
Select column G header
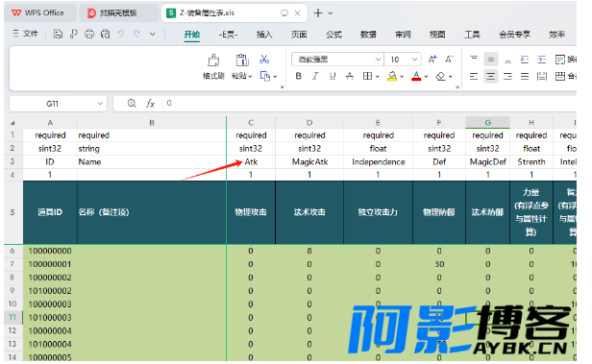(x=487, y=123)
